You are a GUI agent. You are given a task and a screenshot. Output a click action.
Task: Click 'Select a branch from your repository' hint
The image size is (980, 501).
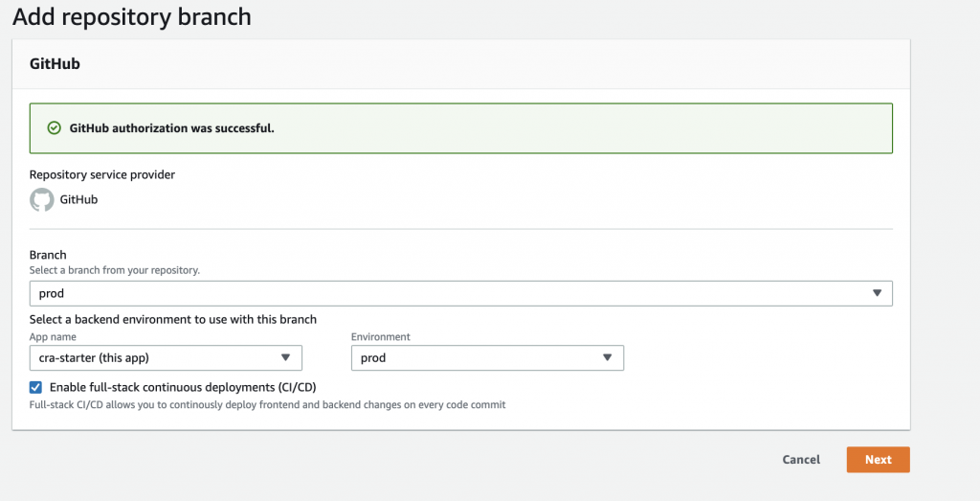click(115, 271)
